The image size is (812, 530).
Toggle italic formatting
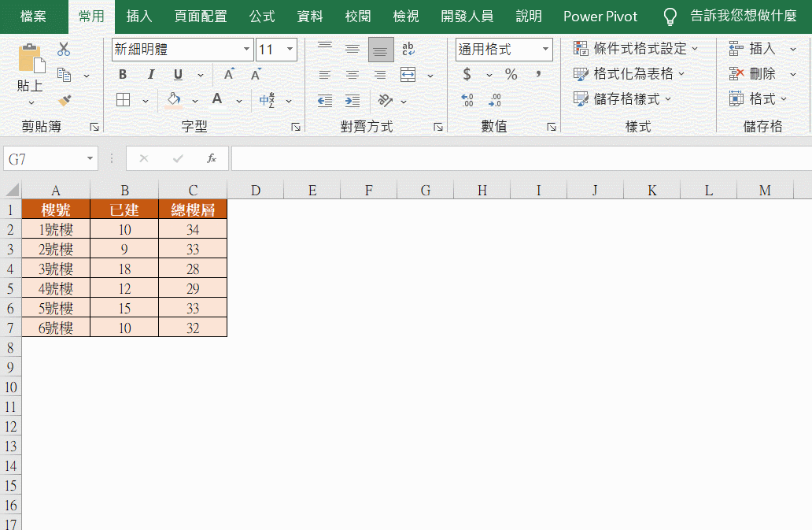pyautogui.click(x=150, y=75)
